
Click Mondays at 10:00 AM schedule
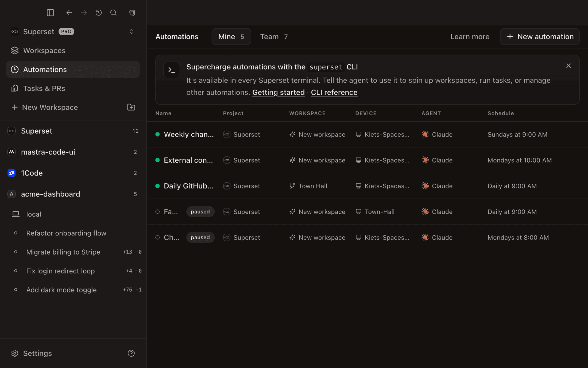click(x=520, y=160)
